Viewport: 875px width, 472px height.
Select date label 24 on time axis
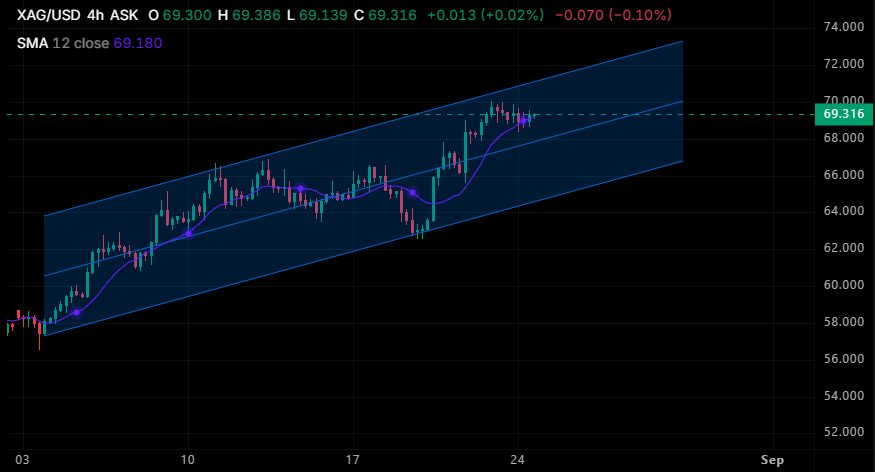(518, 460)
